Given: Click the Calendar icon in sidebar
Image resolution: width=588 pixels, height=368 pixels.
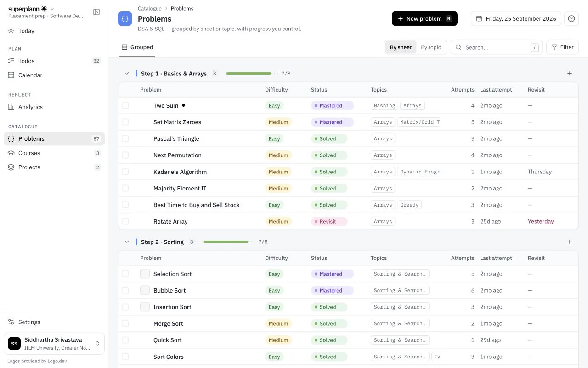Looking at the screenshot, I should click(11, 75).
